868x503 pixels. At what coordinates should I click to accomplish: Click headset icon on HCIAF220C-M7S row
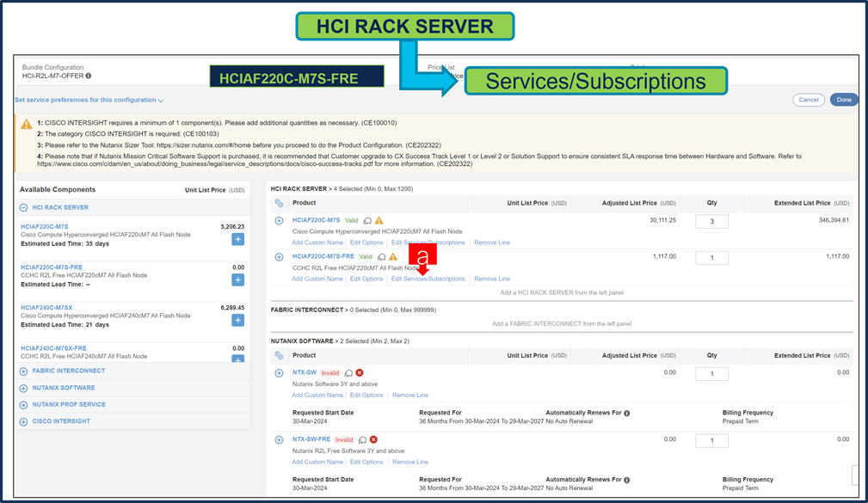point(367,221)
